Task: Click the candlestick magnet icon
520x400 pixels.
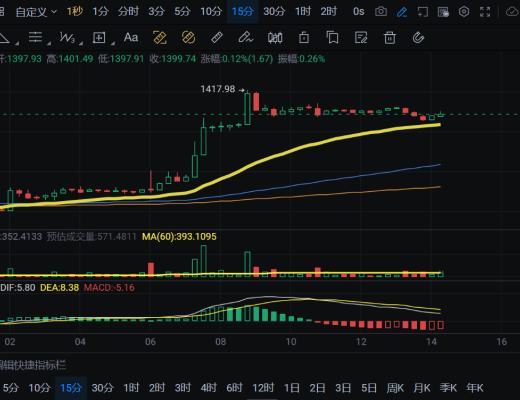Action: (x=275, y=38)
